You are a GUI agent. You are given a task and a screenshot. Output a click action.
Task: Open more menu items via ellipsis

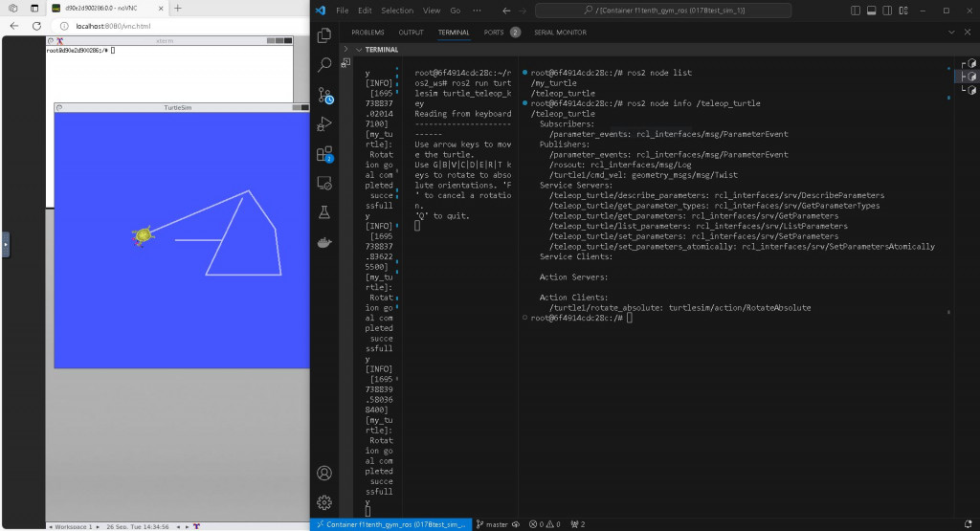(x=477, y=10)
